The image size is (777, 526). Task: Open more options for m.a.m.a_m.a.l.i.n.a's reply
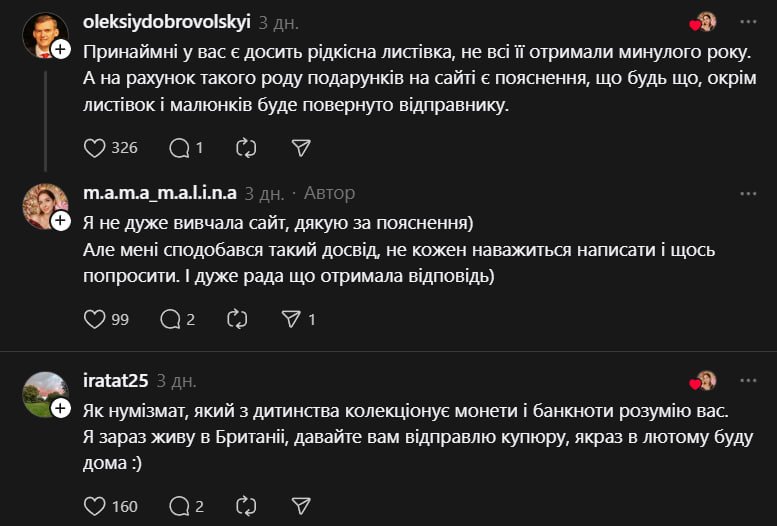tap(748, 193)
